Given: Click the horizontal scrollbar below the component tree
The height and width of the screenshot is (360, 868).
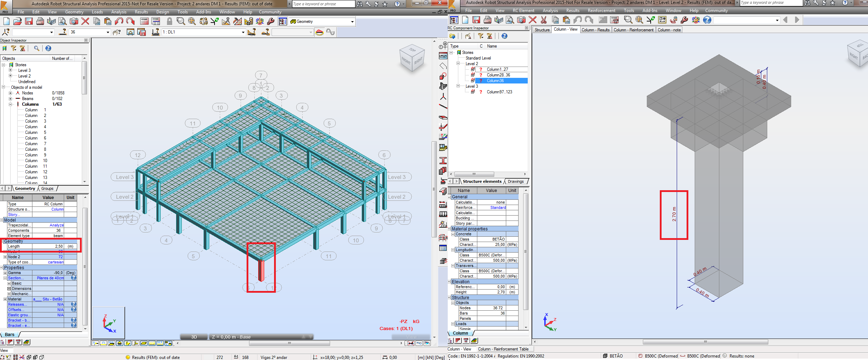Looking at the screenshot, I should point(474,174).
